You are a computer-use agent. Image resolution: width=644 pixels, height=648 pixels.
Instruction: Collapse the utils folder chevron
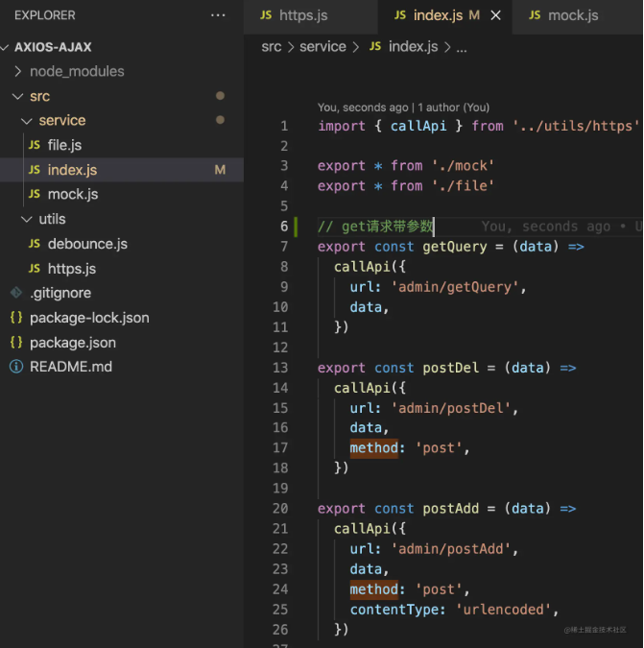27,219
